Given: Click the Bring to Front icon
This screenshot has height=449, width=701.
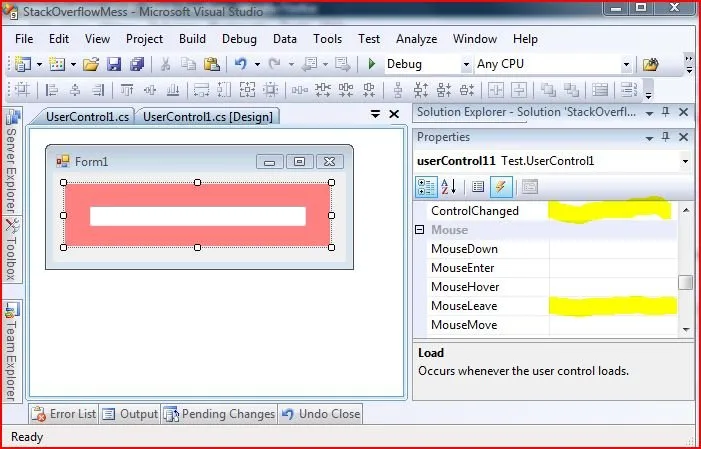Looking at the screenshot, I should point(548,90).
